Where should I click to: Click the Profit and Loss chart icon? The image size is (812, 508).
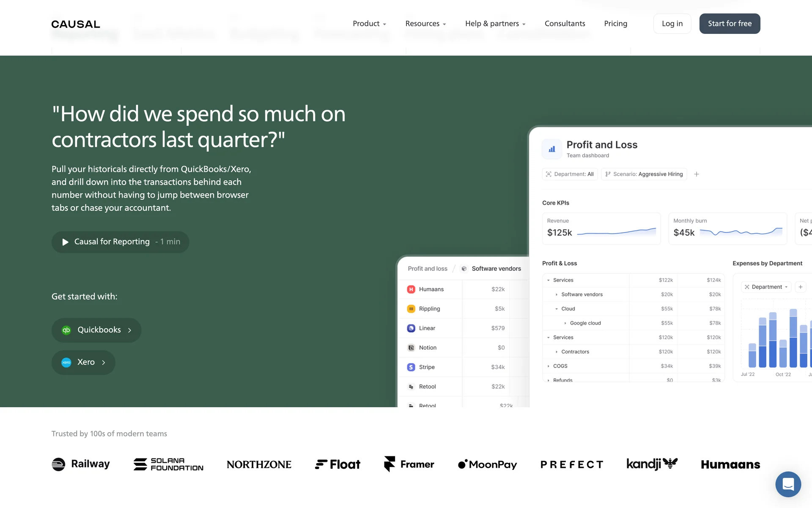click(552, 149)
